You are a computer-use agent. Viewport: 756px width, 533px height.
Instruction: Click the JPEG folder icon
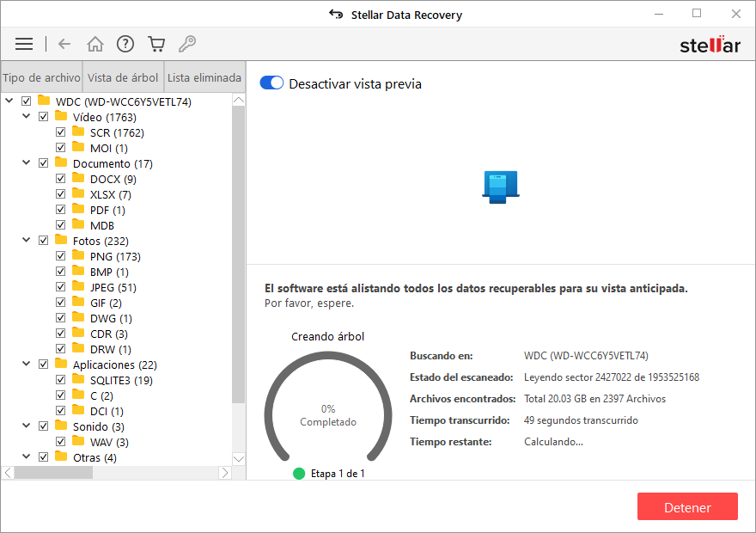click(78, 286)
